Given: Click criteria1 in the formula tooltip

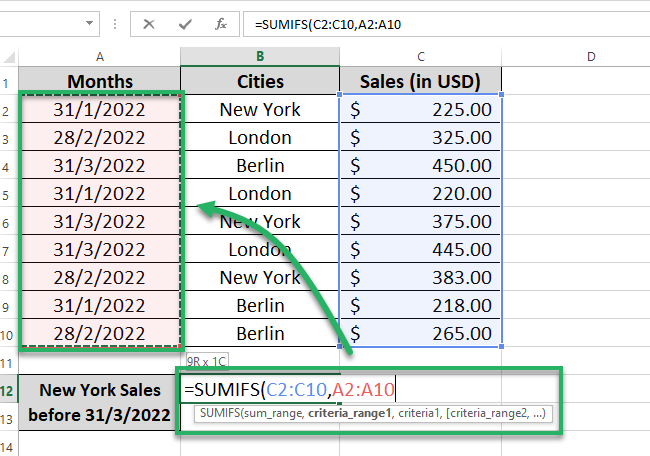Looking at the screenshot, I should (418, 413).
